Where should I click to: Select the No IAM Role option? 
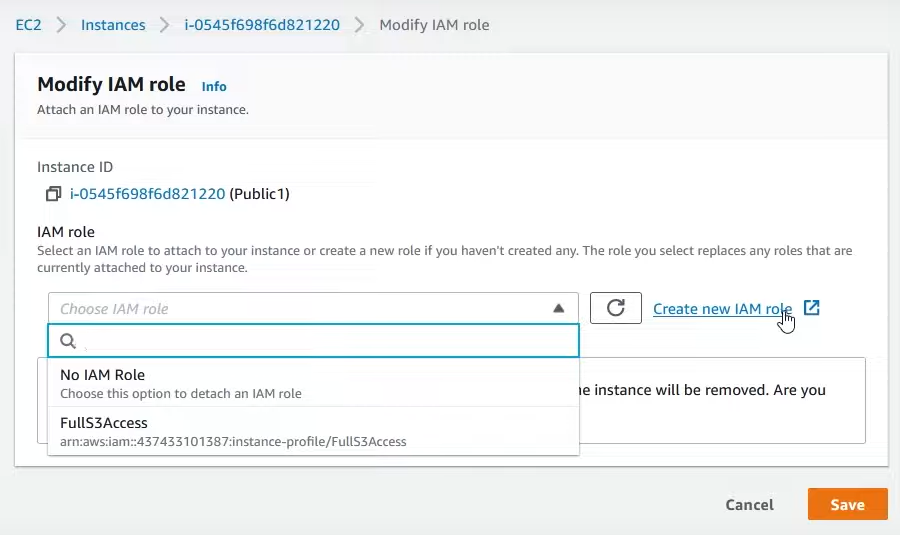[x=313, y=383]
